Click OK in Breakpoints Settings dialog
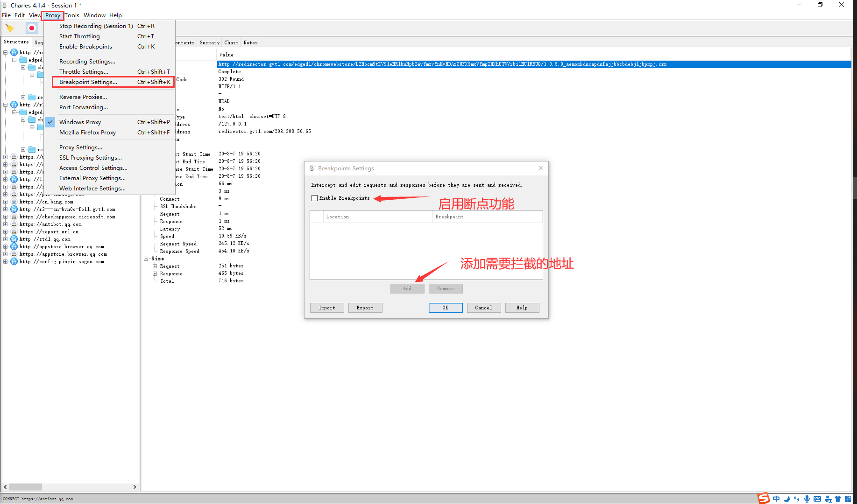This screenshot has width=857, height=504. coord(446,308)
